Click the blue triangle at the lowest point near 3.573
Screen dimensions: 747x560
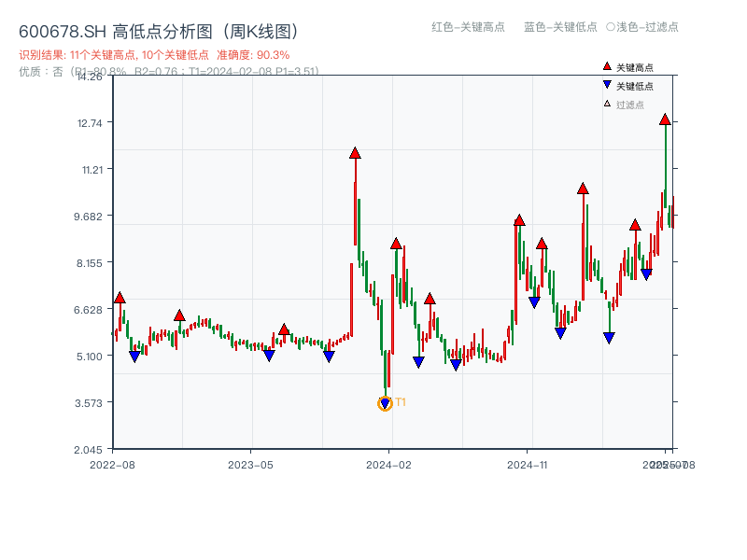[385, 402]
